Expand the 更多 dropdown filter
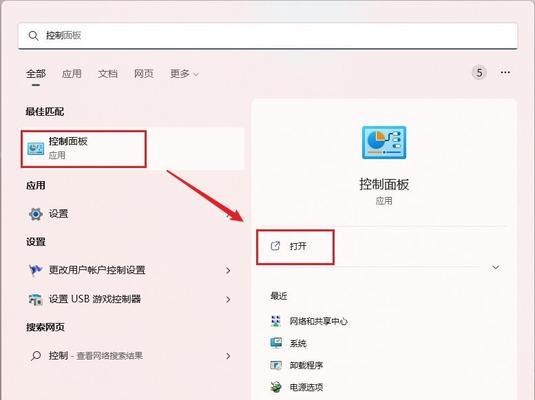The image size is (535, 400). (x=184, y=73)
